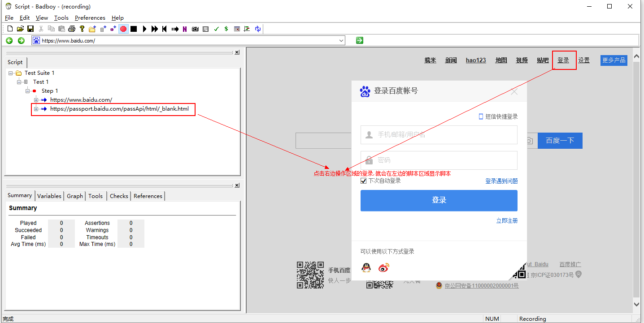The image size is (644, 323).
Task: Create a new script with the blank page icon
Action: pos(10,29)
